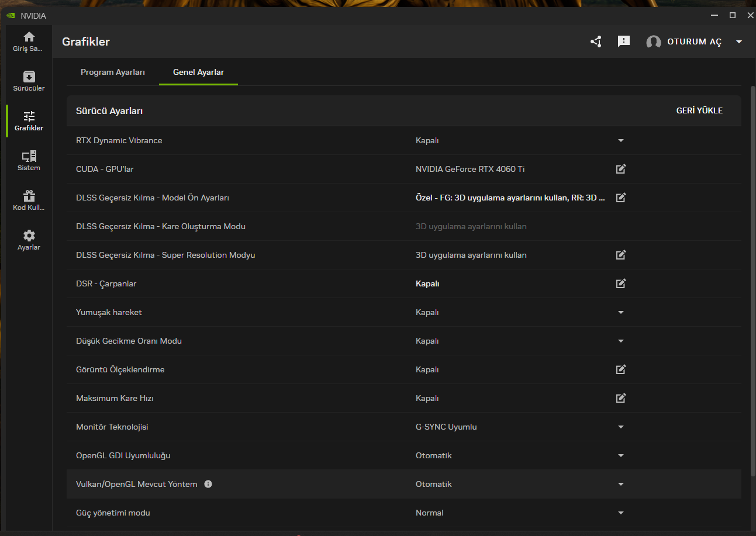756x536 pixels.
Task: Expand Vulkan/OpenGL Mevcut Yöntem dropdown
Action: [621, 484]
